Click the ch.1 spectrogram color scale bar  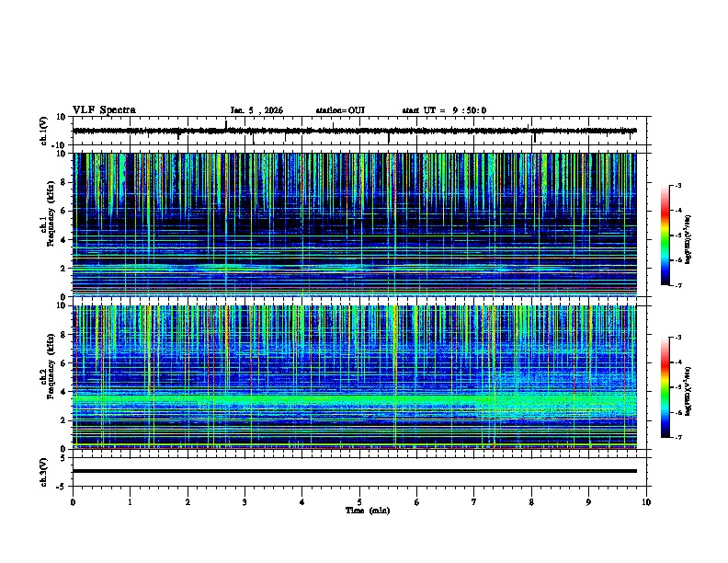(x=665, y=236)
